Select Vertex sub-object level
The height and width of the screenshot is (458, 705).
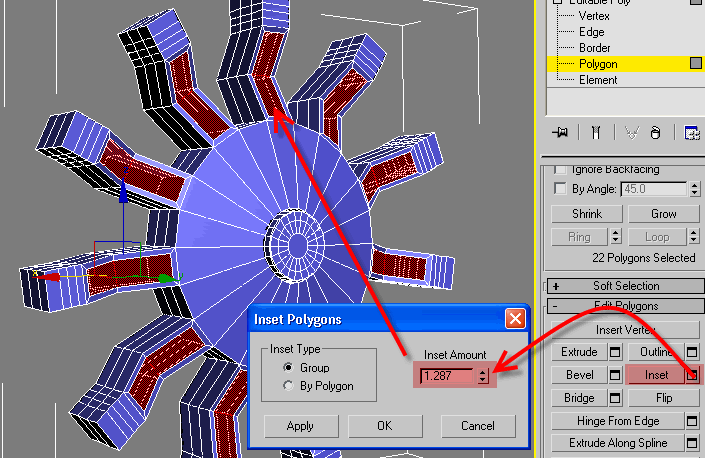[x=593, y=16]
